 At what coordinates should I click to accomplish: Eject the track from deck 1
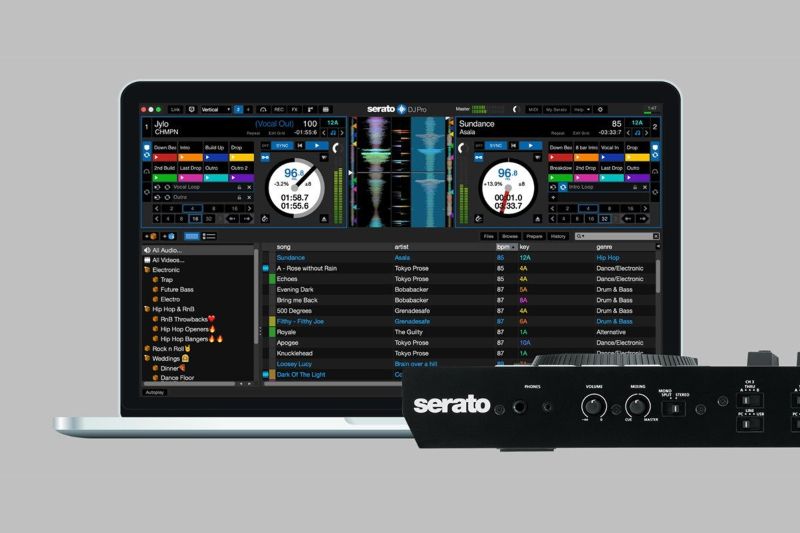pos(323,219)
